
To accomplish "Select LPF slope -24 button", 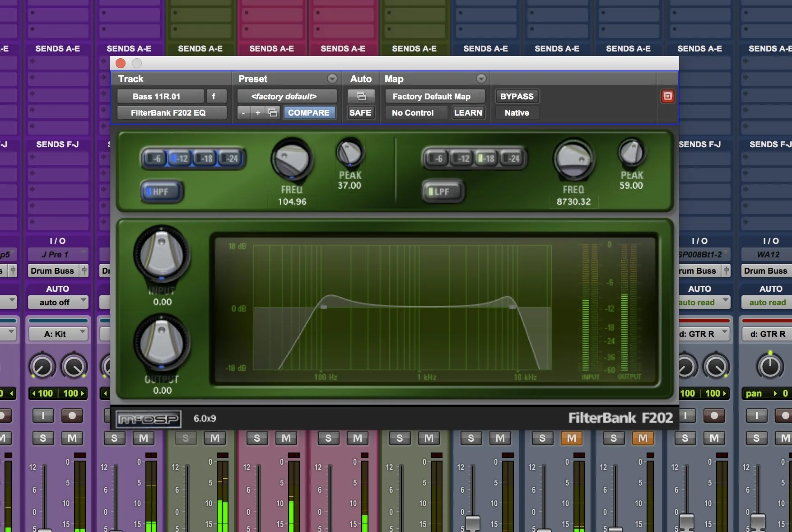I will pos(512,159).
